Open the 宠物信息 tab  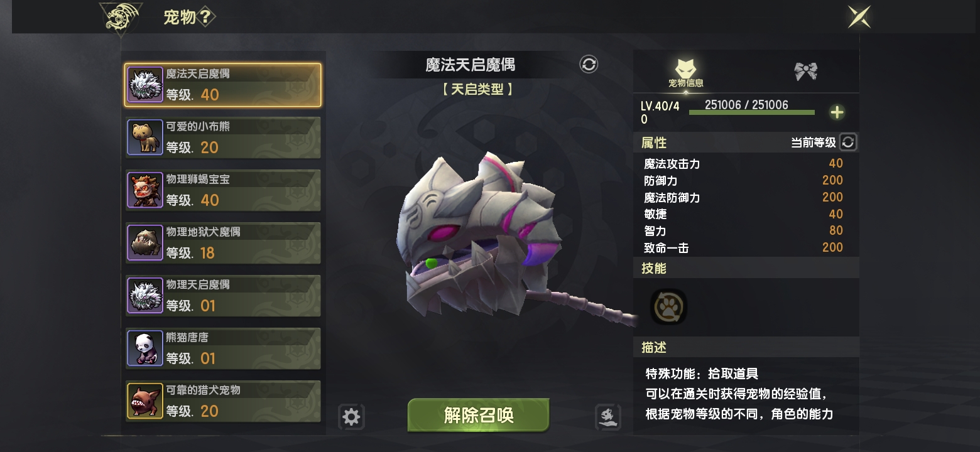pos(685,73)
